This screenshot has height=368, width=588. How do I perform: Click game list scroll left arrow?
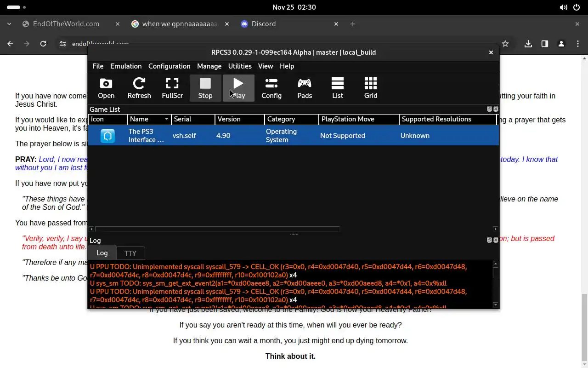pyautogui.click(x=91, y=229)
